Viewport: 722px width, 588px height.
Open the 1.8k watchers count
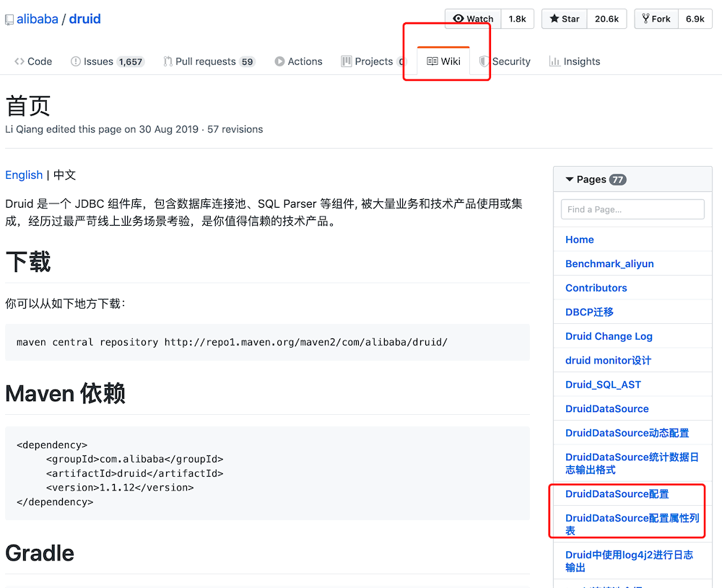point(517,19)
